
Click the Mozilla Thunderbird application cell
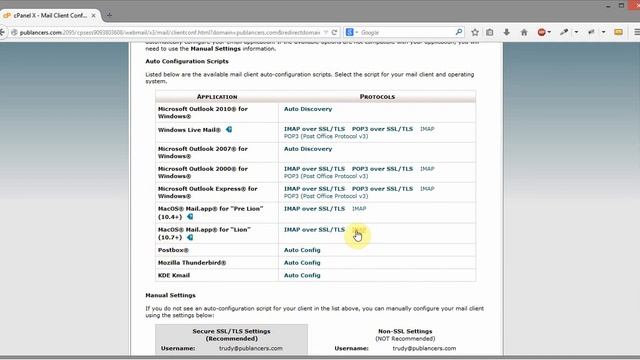(217, 263)
